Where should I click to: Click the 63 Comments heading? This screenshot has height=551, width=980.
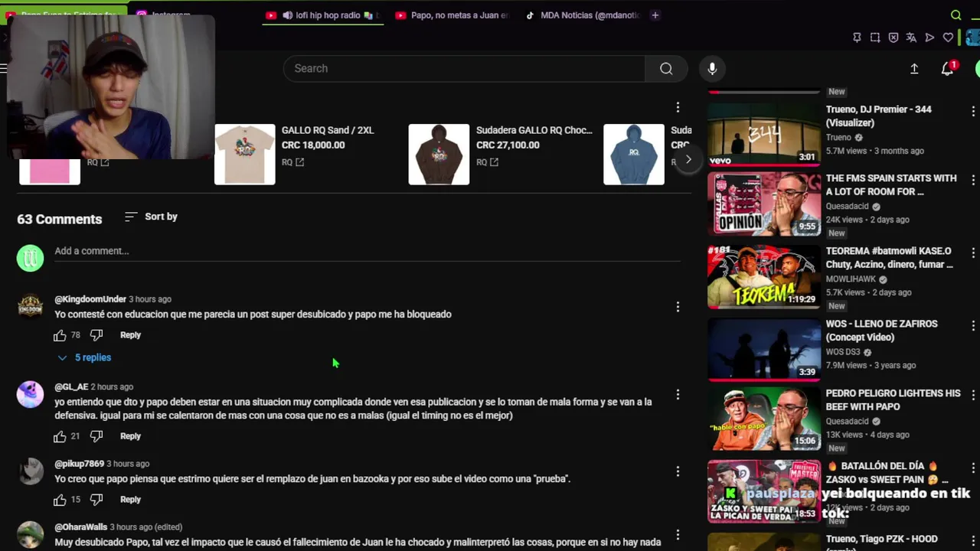point(60,219)
